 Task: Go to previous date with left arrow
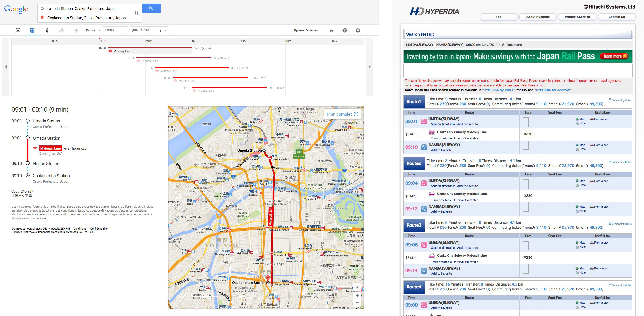click(x=160, y=30)
